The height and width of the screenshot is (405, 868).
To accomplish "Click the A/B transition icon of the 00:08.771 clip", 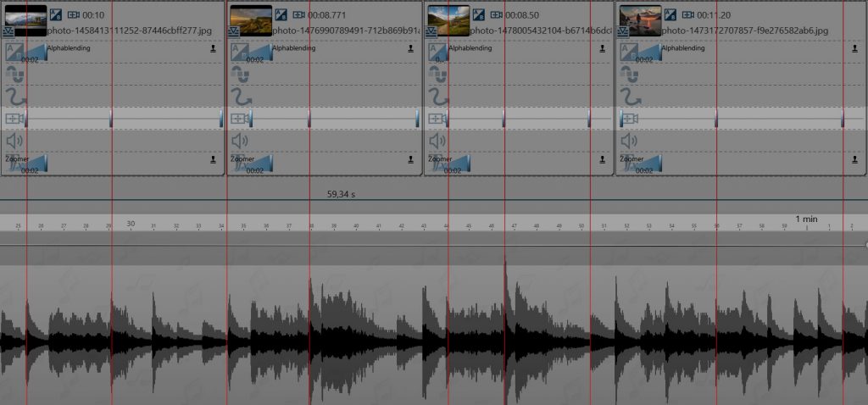I will point(281,15).
